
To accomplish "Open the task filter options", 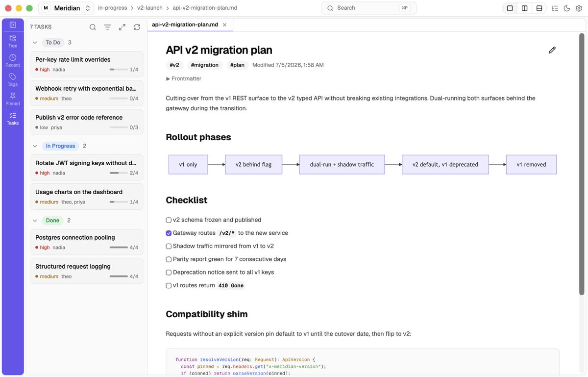I will pos(107,27).
